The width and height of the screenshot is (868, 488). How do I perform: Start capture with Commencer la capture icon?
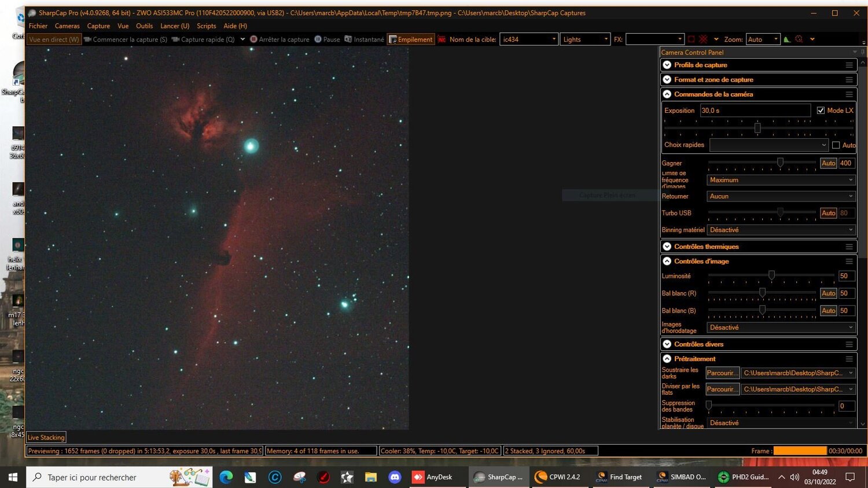[x=87, y=39]
